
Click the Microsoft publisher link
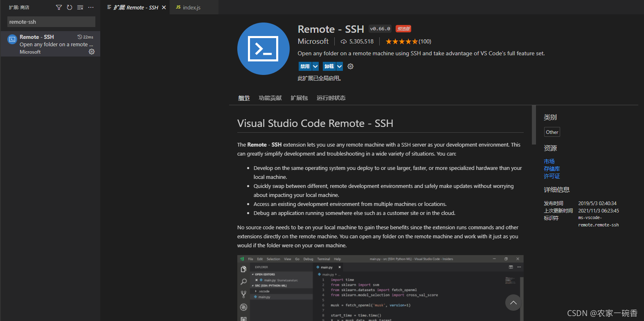313,41
